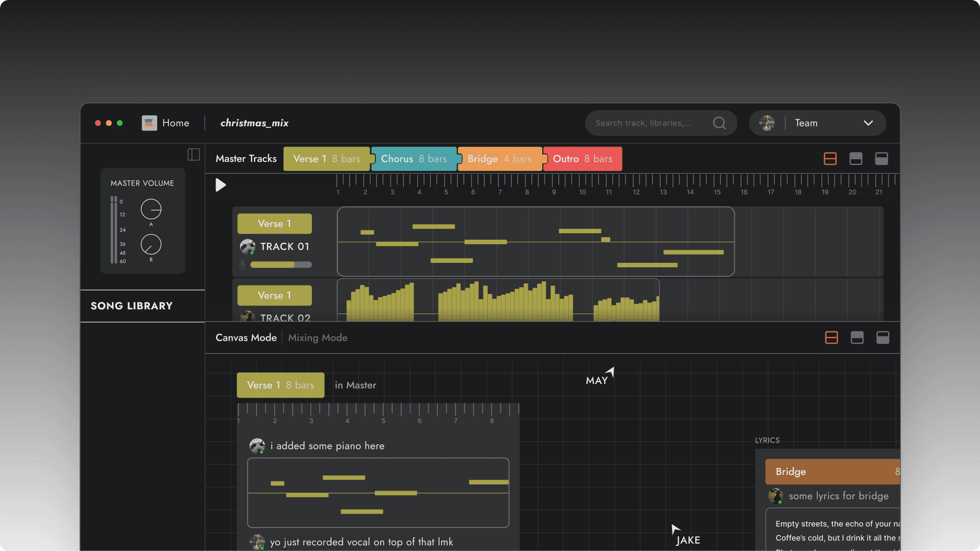
Task: Expand the Song Library section
Action: coord(132,306)
